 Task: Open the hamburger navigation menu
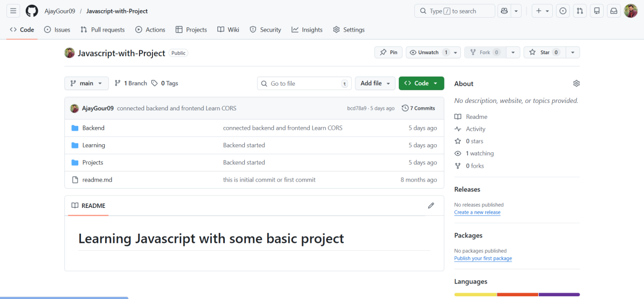[13, 11]
